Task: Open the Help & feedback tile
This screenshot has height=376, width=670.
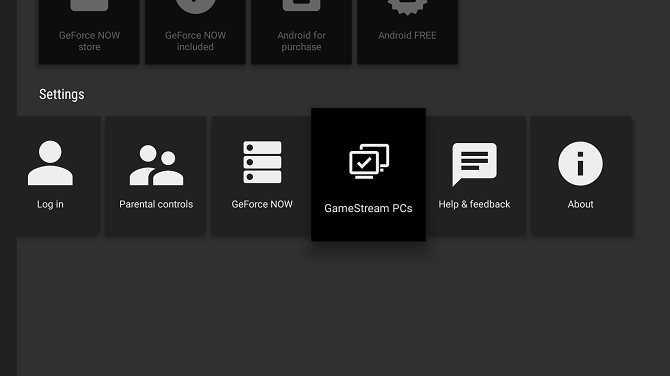Action: coord(475,175)
